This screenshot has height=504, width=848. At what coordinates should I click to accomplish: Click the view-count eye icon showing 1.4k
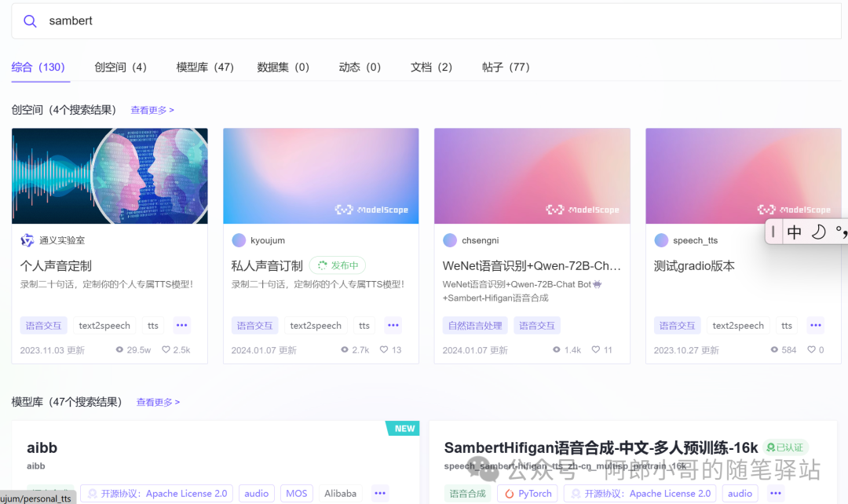[x=557, y=350]
